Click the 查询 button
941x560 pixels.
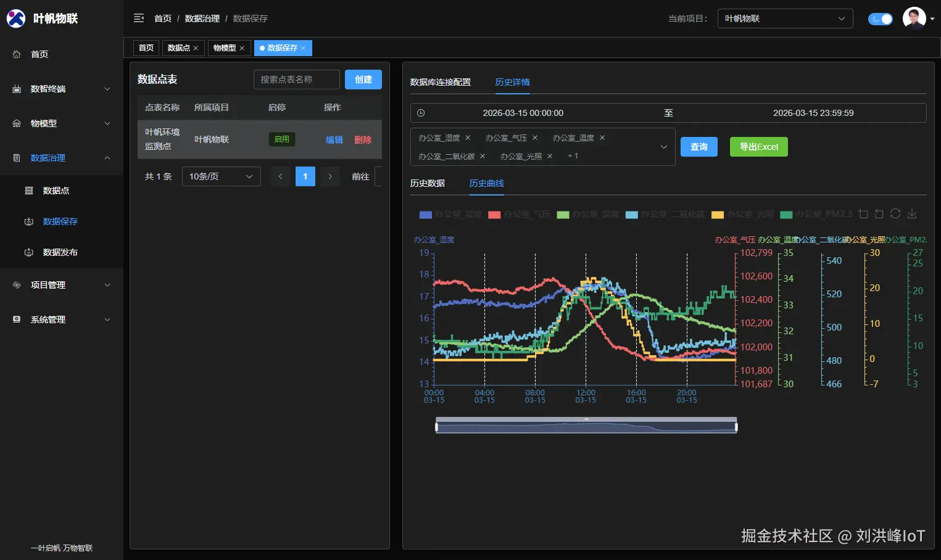699,147
